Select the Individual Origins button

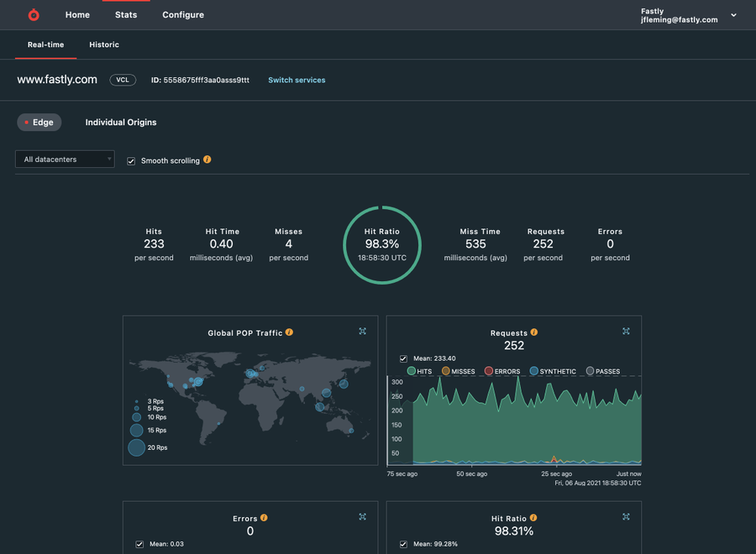[121, 123]
